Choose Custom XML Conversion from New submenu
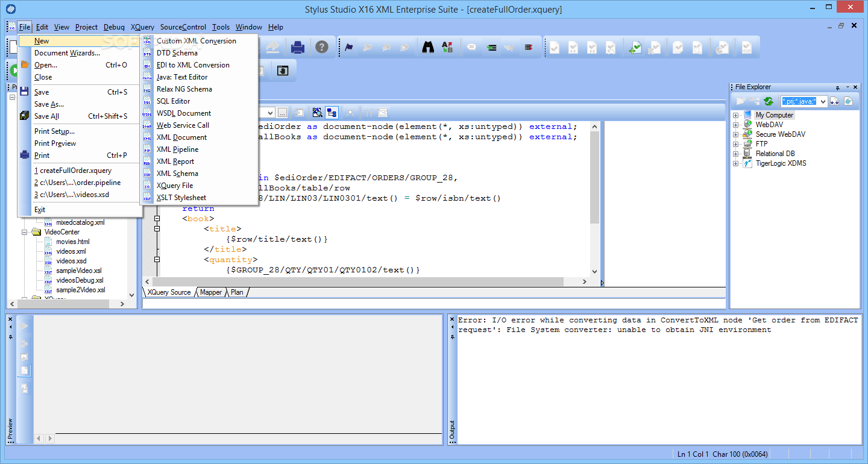The height and width of the screenshot is (464, 868). (x=197, y=41)
